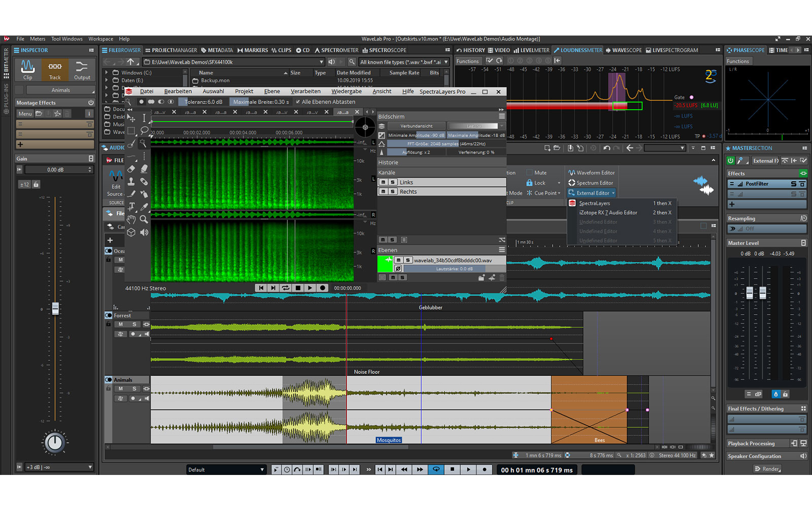812x511 pixels.
Task: Expand the Windows (C:) tree node
Action: [x=107, y=73]
